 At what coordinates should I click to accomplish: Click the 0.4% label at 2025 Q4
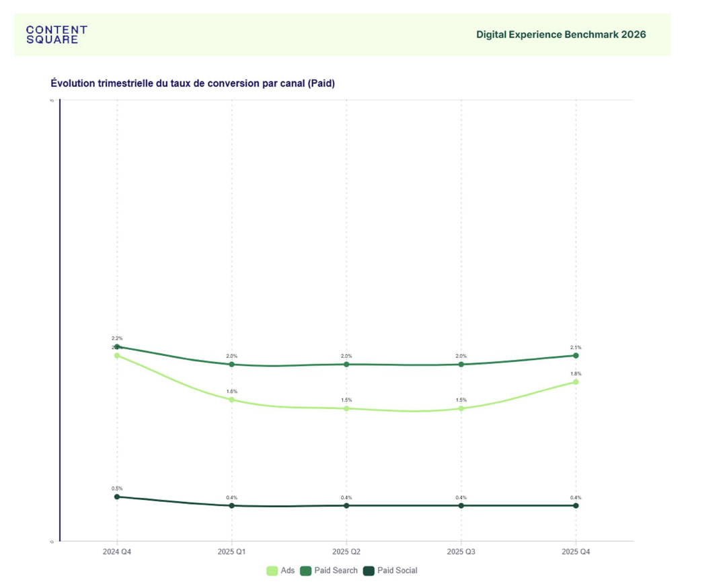pyautogui.click(x=576, y=497)
